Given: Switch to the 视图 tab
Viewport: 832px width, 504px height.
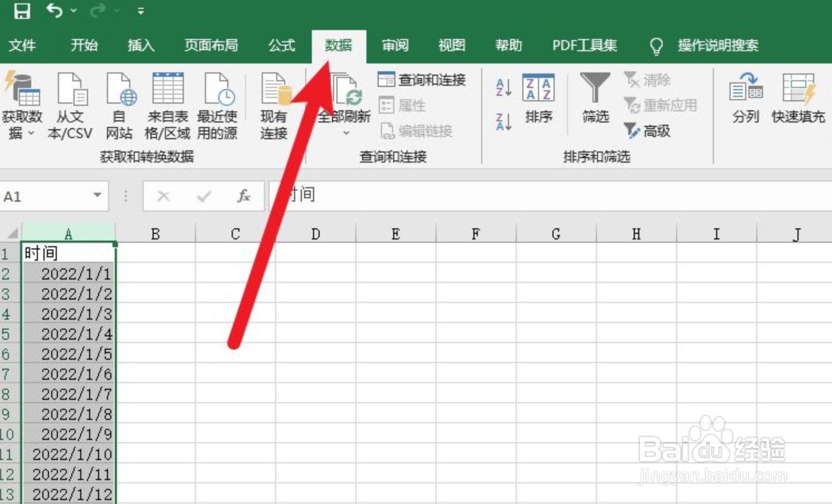Looking at the screenshot, I should (451, 45).
